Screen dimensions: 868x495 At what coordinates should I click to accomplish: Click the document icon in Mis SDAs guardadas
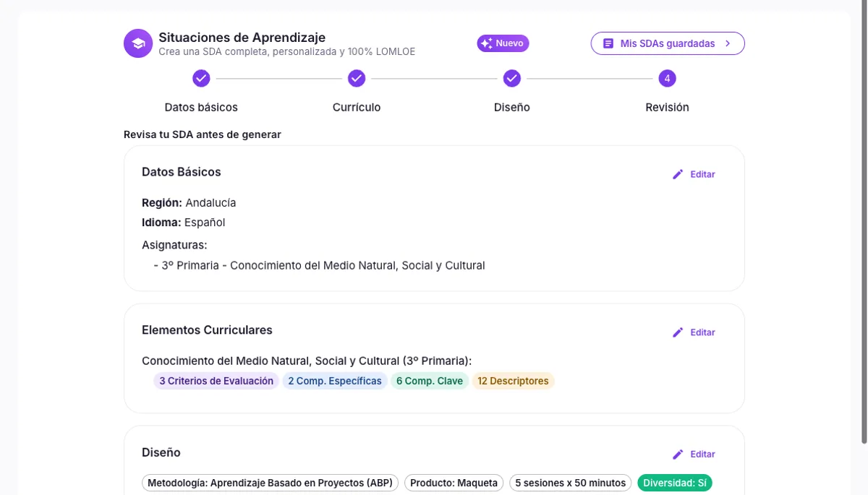tap(608, 43)
